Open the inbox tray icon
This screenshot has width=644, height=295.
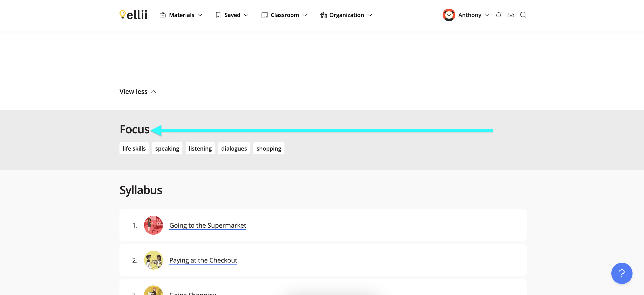511,15
